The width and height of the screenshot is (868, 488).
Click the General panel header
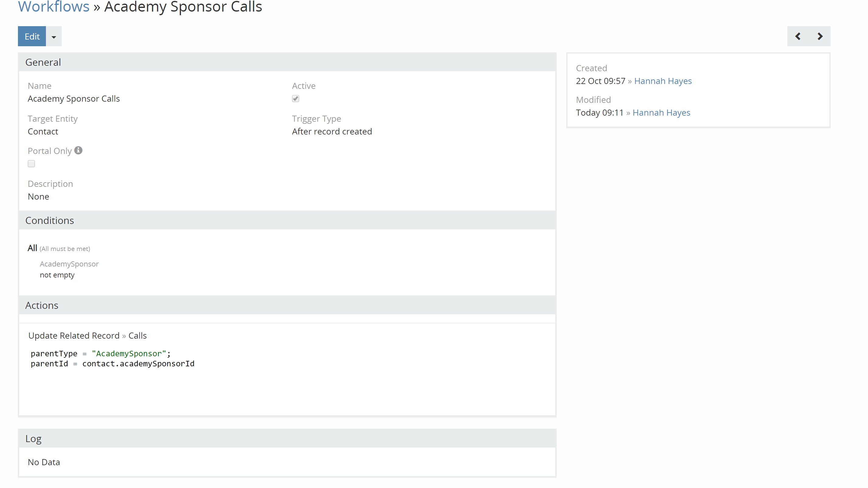43,62
